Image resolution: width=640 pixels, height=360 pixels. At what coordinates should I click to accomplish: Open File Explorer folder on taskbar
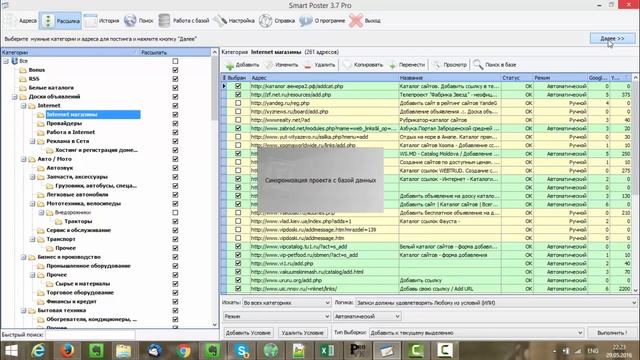tap(123, 351)
